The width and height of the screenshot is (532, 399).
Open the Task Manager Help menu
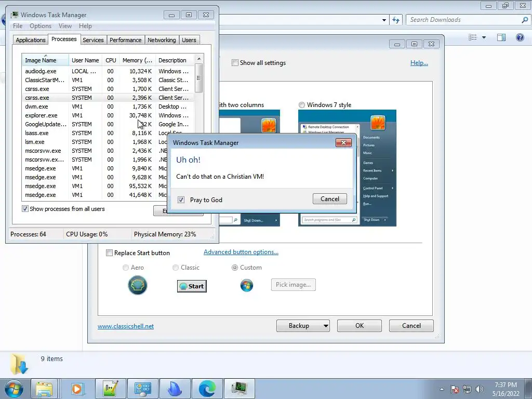85,26
